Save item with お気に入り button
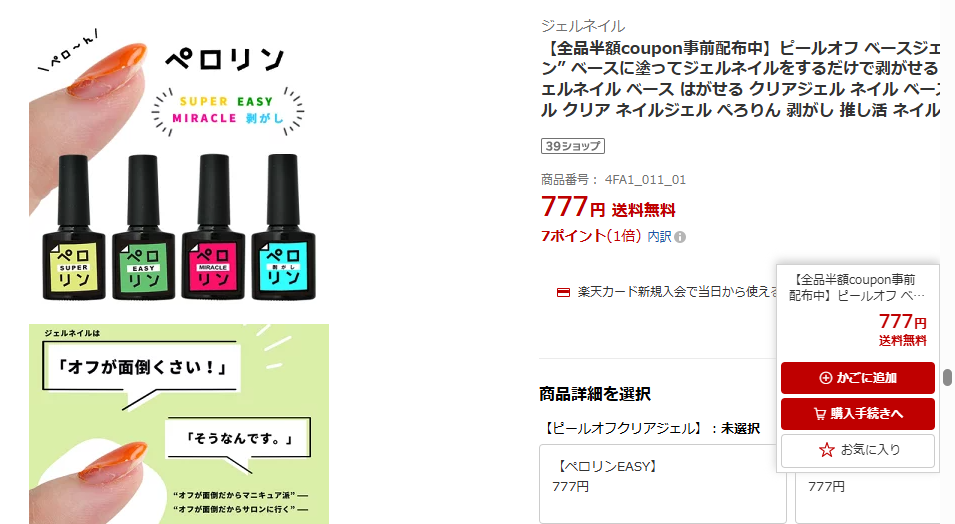 [858, 450]
